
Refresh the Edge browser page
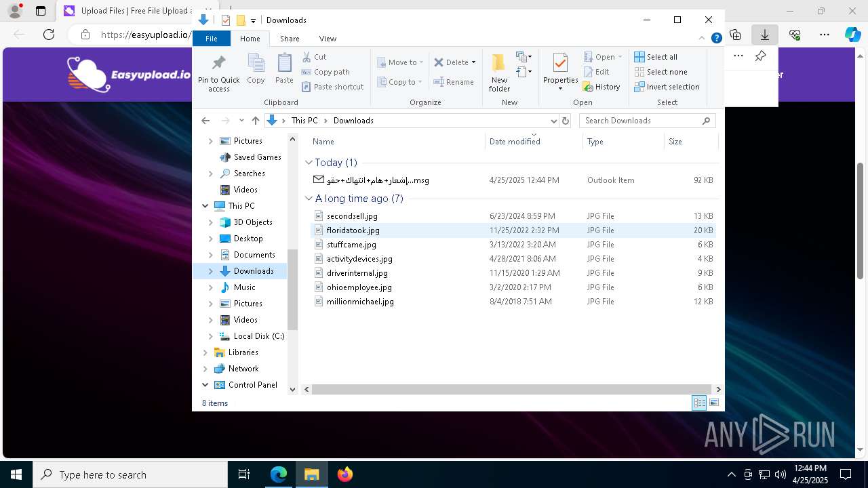click(49, 35)
